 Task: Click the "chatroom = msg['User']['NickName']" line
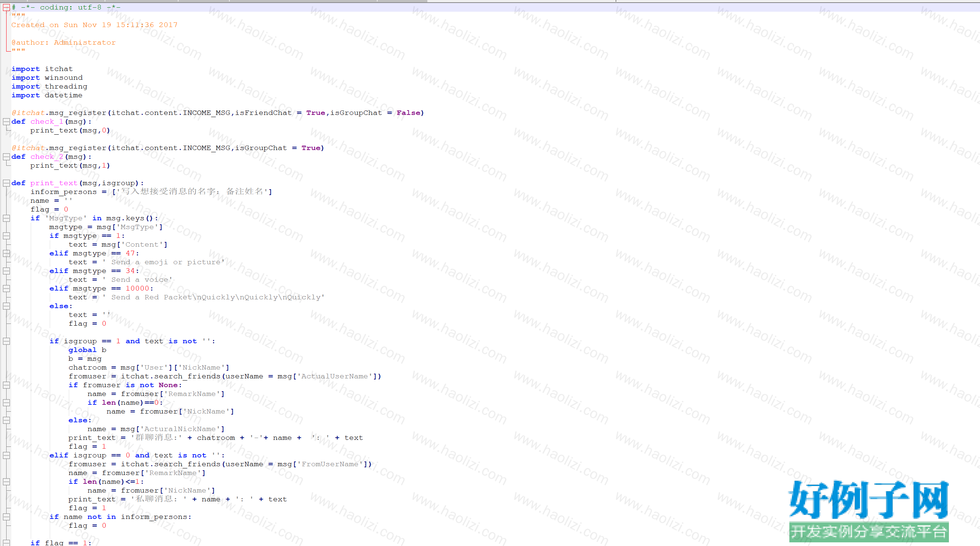pyautogui.click(x=149, y=367)
